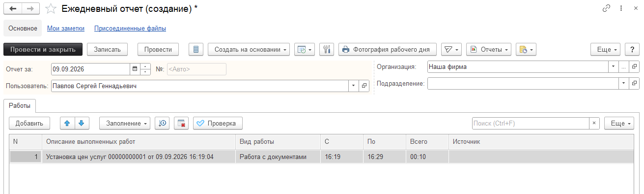
Task: Open the Работы table Еще menu
Action: point(619,123)
